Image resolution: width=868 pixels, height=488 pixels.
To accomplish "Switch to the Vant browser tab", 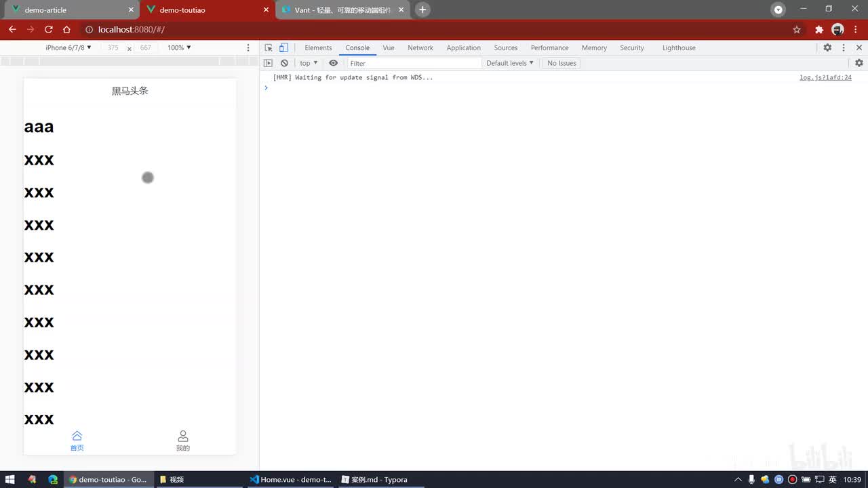I will (342, 10).
